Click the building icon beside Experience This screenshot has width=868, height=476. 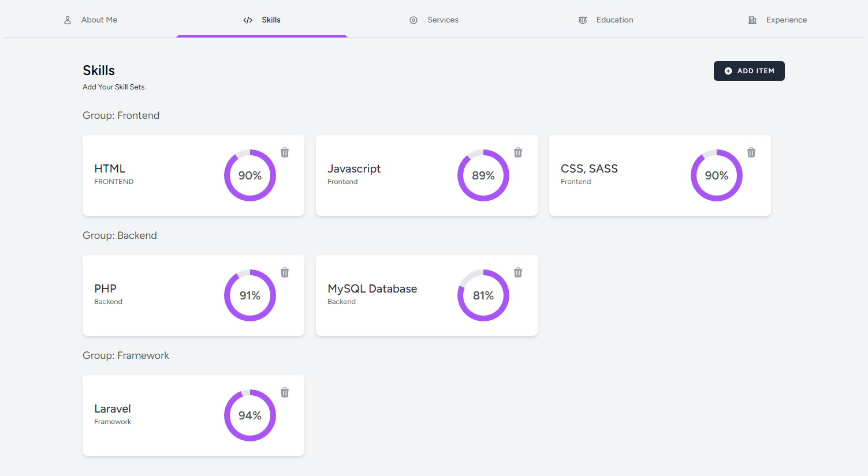[x=752, y=20]
